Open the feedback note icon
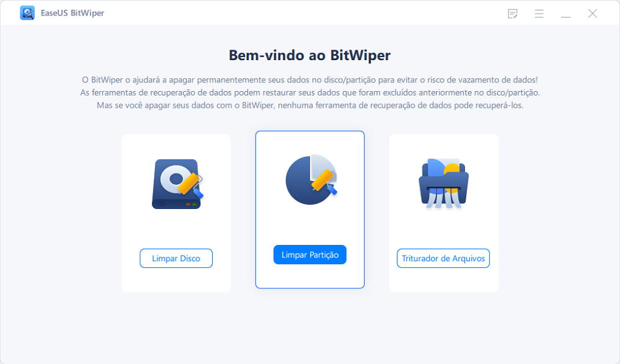This screenshot has height=364, width=620. tap(513, 14)
